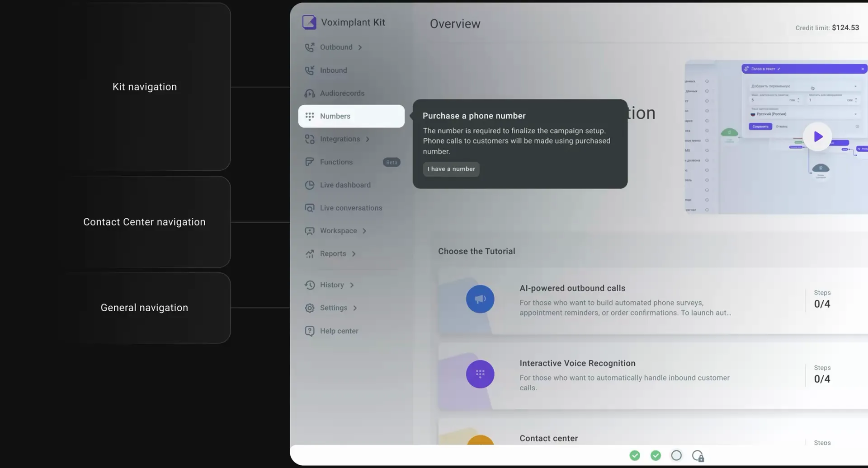The width and height of the screenshot is (868, 468).
Task: Expand the Reports submenu chevron
Action: pos(354,254)
